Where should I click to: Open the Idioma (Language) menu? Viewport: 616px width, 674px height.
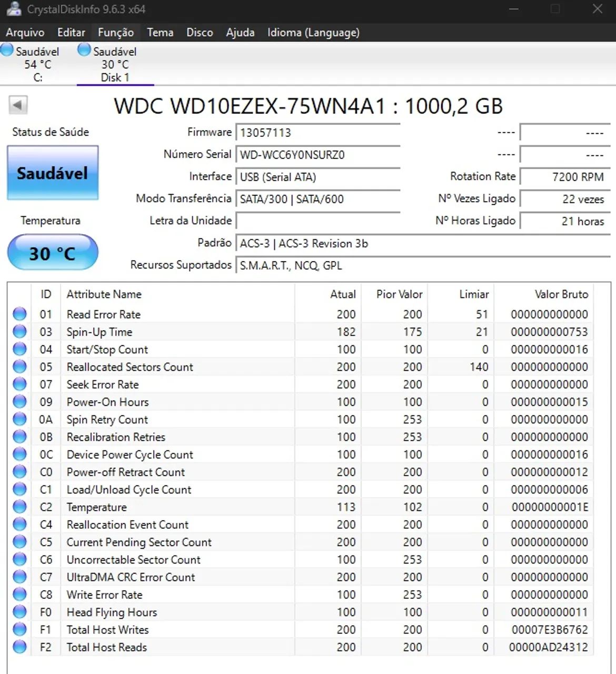pyautogui.click(x=313, y=33)
